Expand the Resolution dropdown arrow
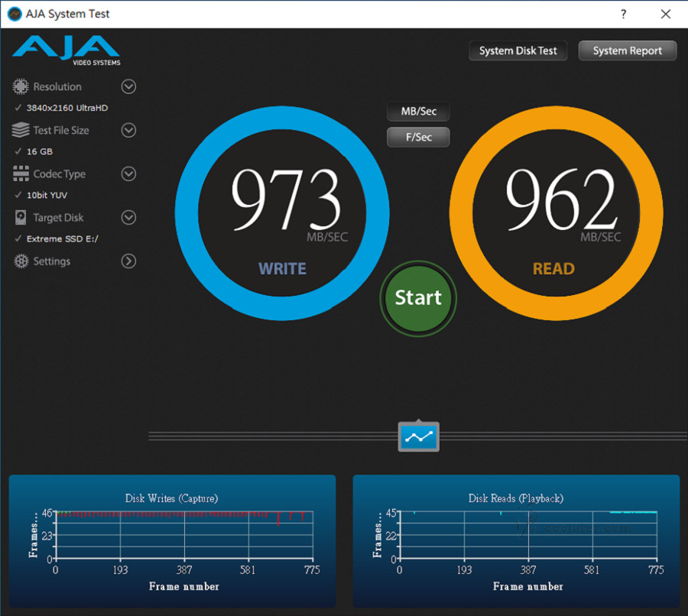This screenshot has width=688, height=616. click(128, 86)
